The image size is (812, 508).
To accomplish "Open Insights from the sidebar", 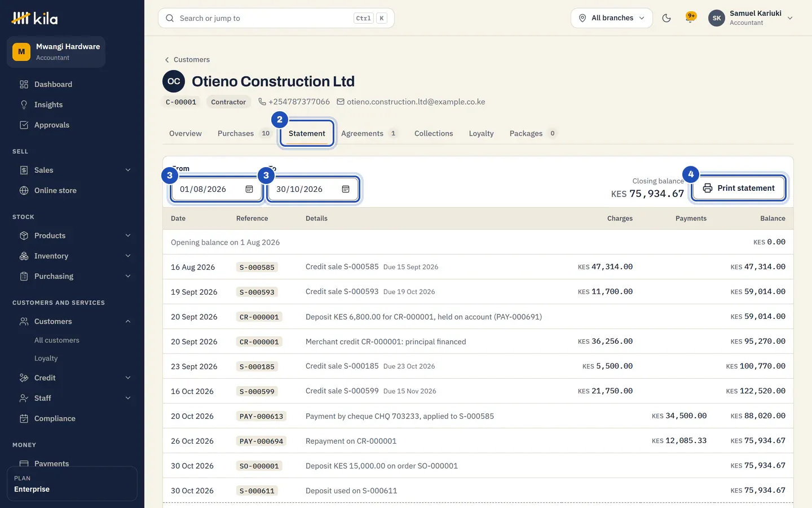I will click(x=72, y=104).
